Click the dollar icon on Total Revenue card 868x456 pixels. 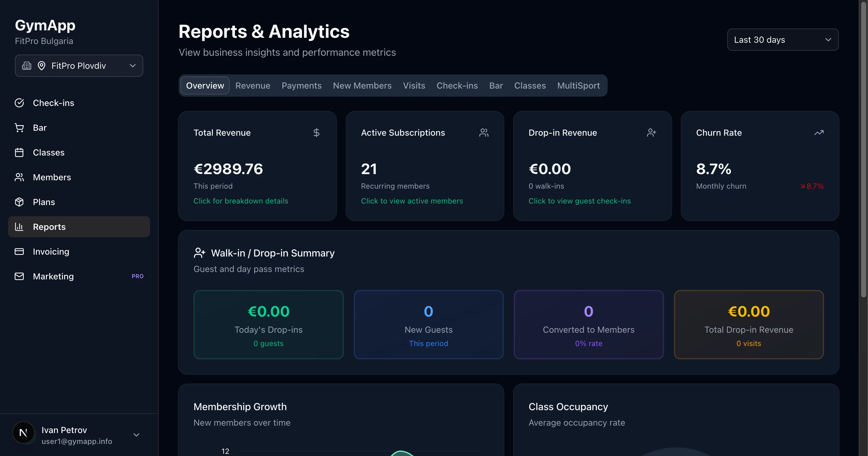pos(317,132)
